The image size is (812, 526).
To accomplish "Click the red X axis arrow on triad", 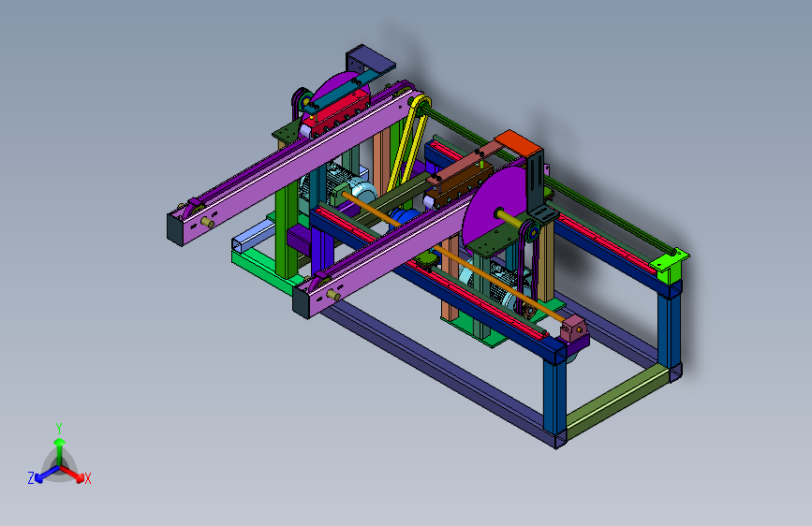I will [x=72, y=475].
